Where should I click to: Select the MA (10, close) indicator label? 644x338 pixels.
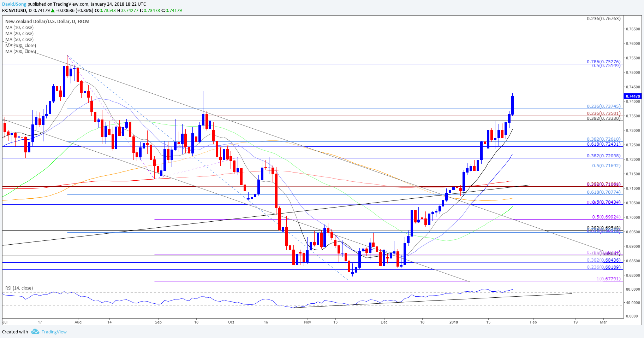(x=19, y=28)
